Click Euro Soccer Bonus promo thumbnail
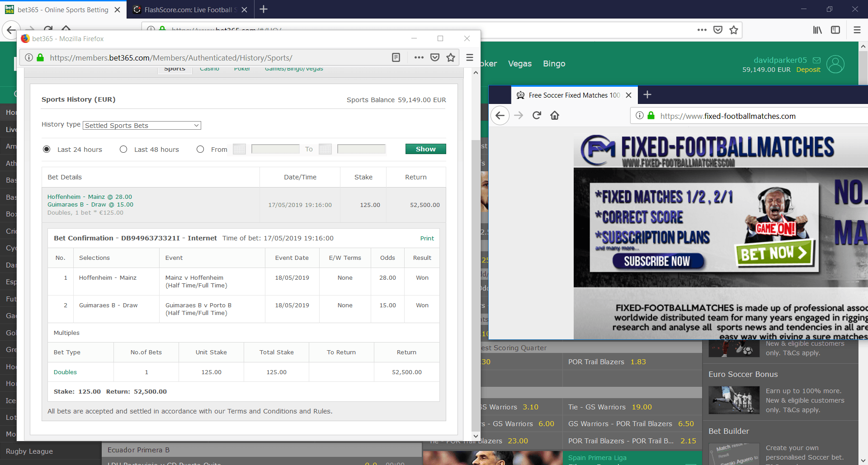This screenshot has width=868, height=465. 734,400
